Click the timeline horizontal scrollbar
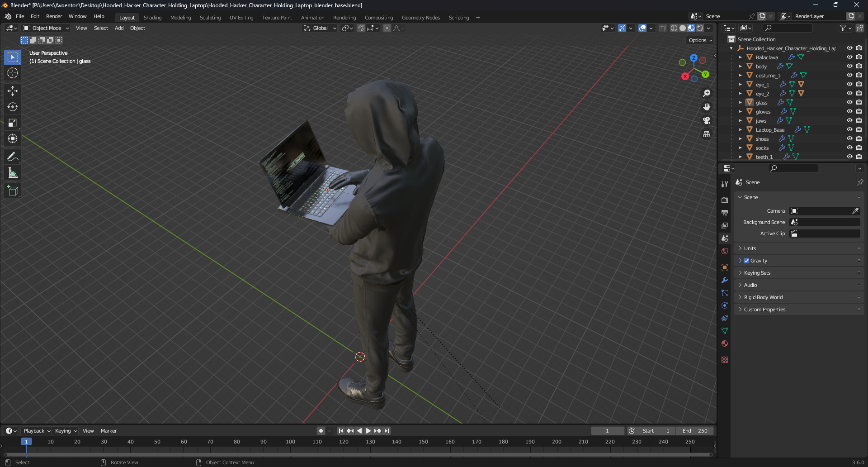 358,454
